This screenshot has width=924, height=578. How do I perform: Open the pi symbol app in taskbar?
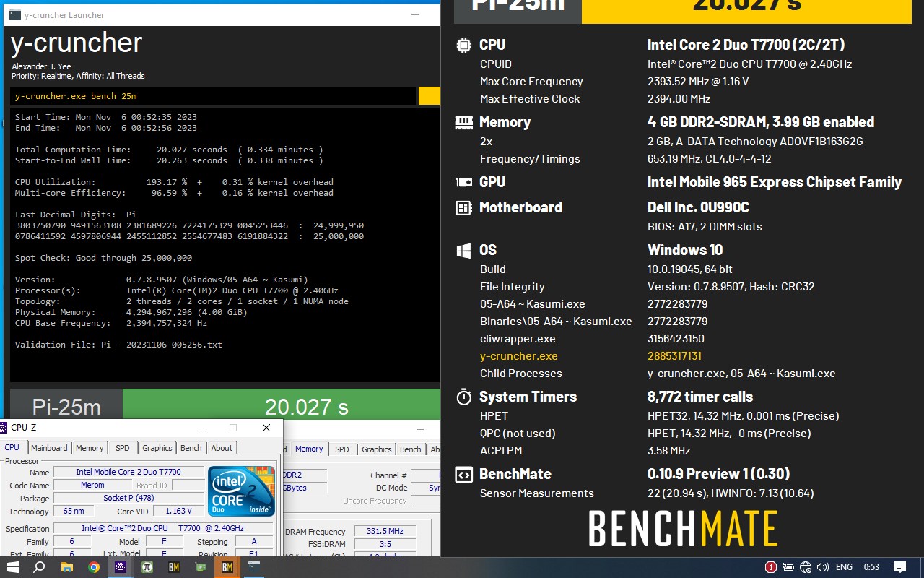pyautogui.click(x=147, y=567)
